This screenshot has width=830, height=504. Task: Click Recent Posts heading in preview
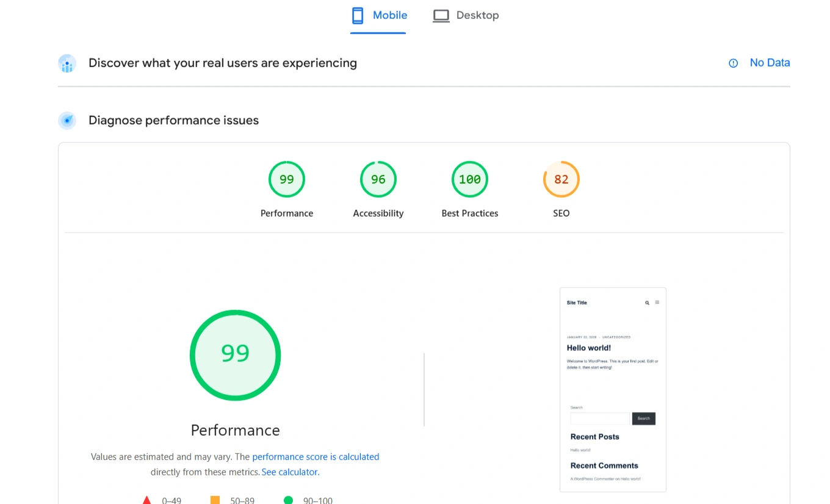point(595,437)
